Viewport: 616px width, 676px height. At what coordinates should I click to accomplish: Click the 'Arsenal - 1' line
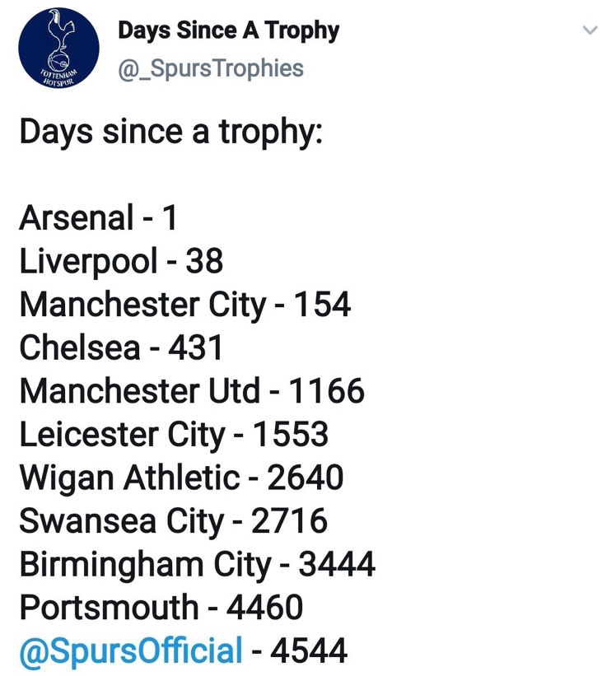point(98,218)
